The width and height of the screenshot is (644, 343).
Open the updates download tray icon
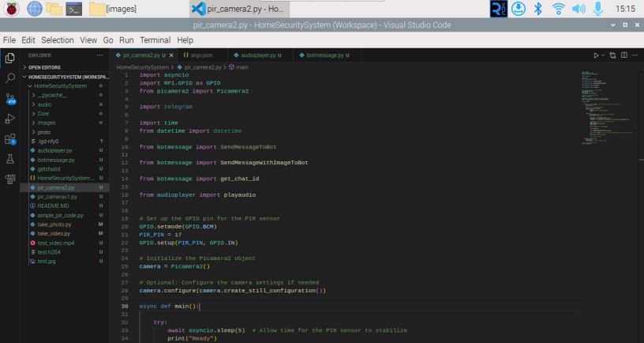click(x=519, y=9)
